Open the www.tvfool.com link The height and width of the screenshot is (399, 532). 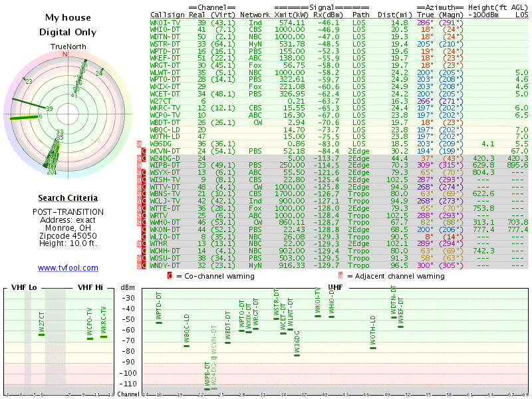68,268
